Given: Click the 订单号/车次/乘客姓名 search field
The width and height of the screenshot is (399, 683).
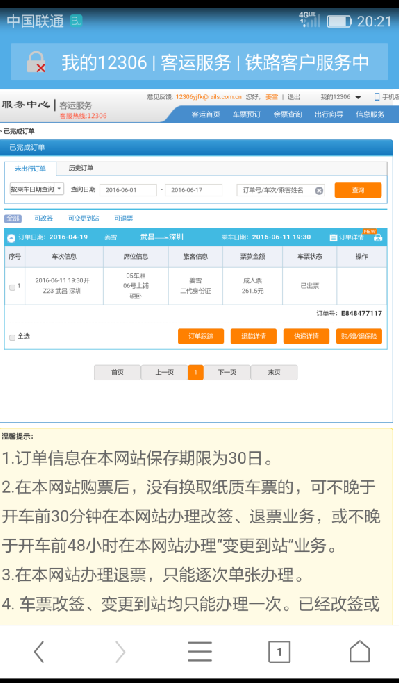Looking at the screenshot, I should click(281, 190).
